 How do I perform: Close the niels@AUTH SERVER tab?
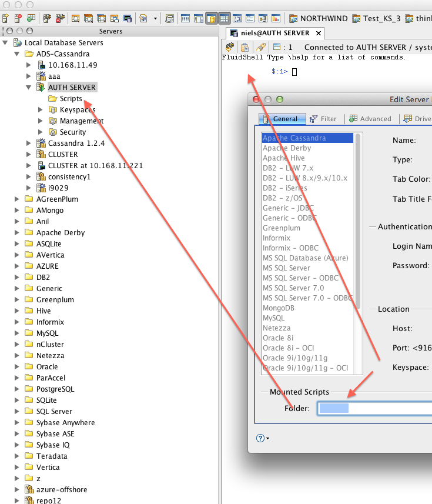point(319,33)
